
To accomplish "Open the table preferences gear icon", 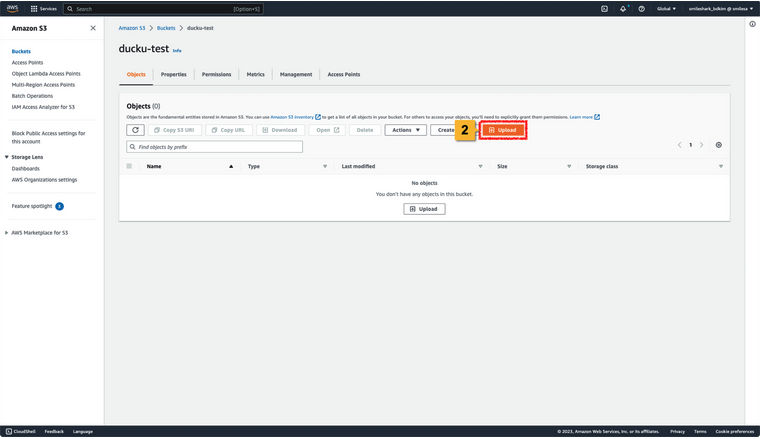I will [x=718, y=145].
